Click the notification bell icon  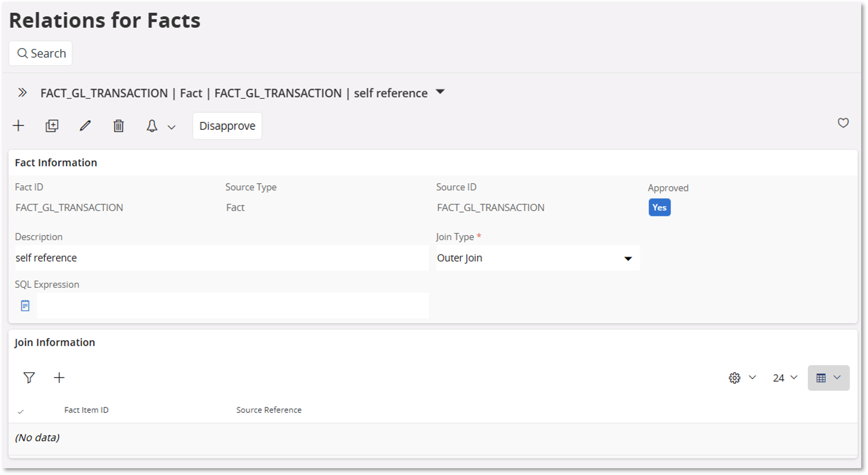[x=152, y=126]
